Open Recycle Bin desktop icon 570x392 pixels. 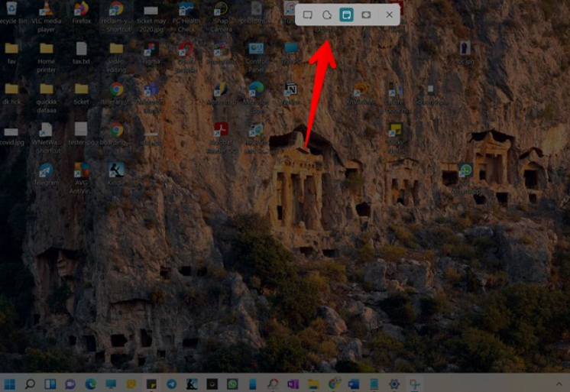(x=11, y=13)
